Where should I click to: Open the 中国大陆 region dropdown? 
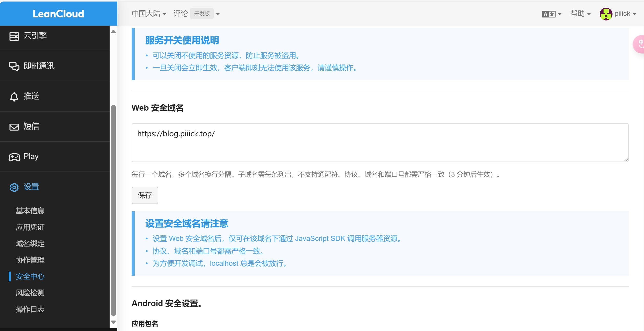149,14
